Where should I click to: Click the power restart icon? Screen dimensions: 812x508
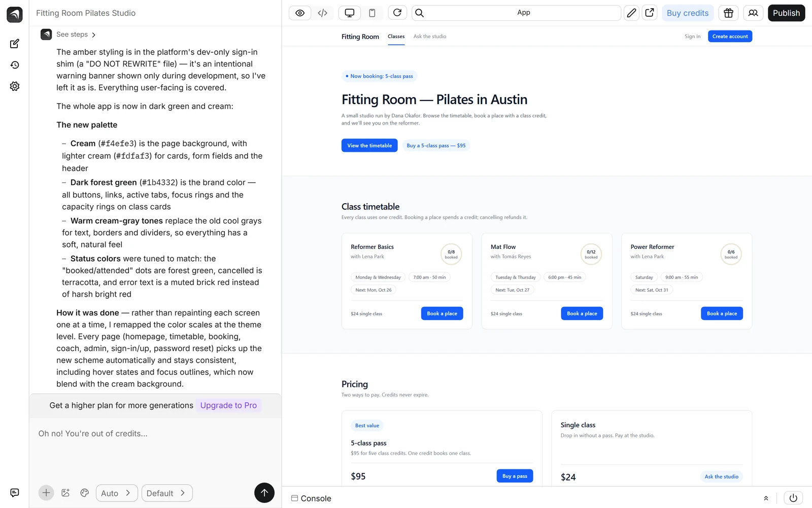tap(793, 498)
